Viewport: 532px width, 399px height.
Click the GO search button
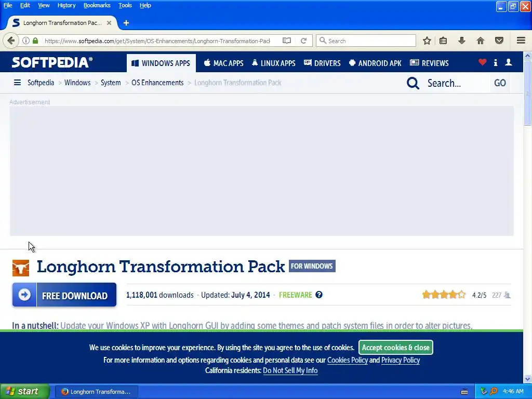500,83
